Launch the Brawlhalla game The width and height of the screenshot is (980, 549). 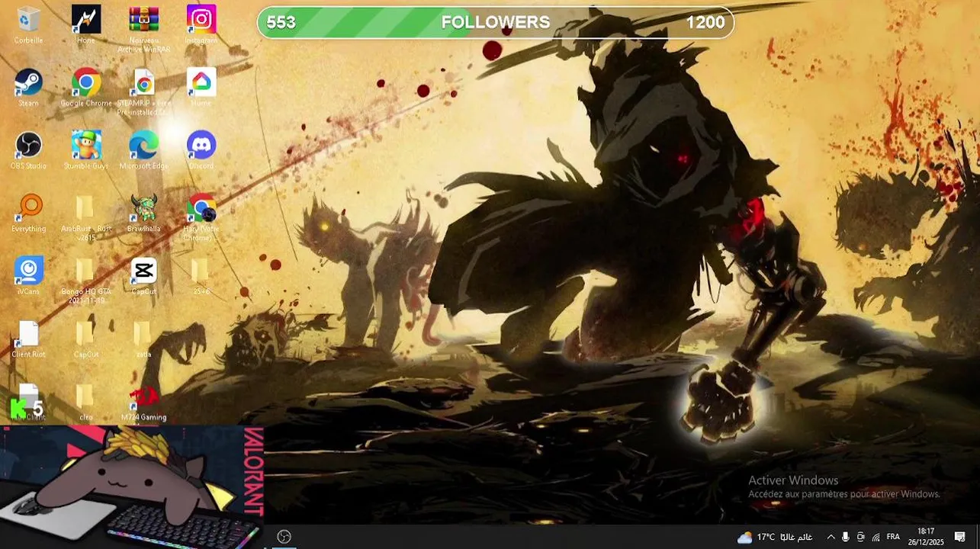coord(143,213)
